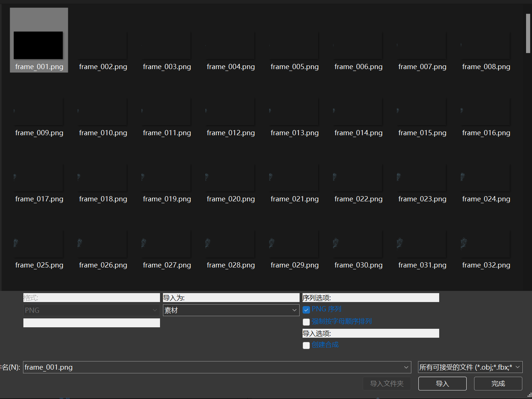Image resolution: width=532 pixels, height=399 pixels.
Task: Enable 强制按字母顺序排列 checkbox
Action: [x=306, y=322]
